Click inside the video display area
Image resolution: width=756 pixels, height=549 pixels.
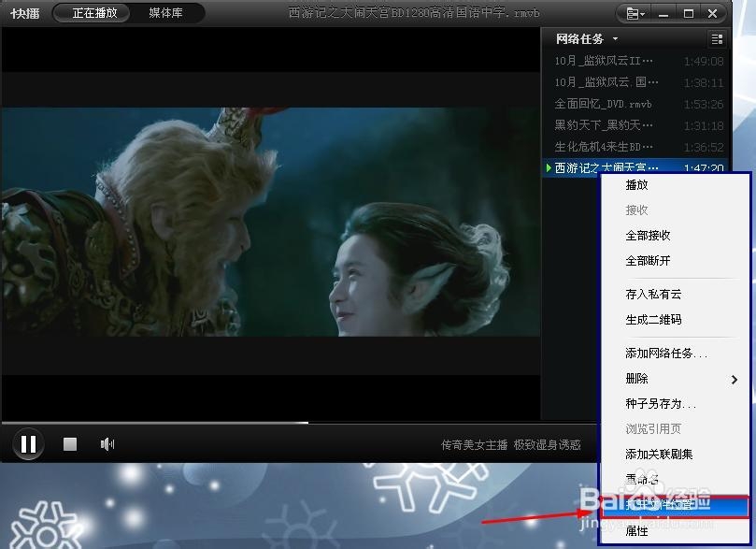271,222
